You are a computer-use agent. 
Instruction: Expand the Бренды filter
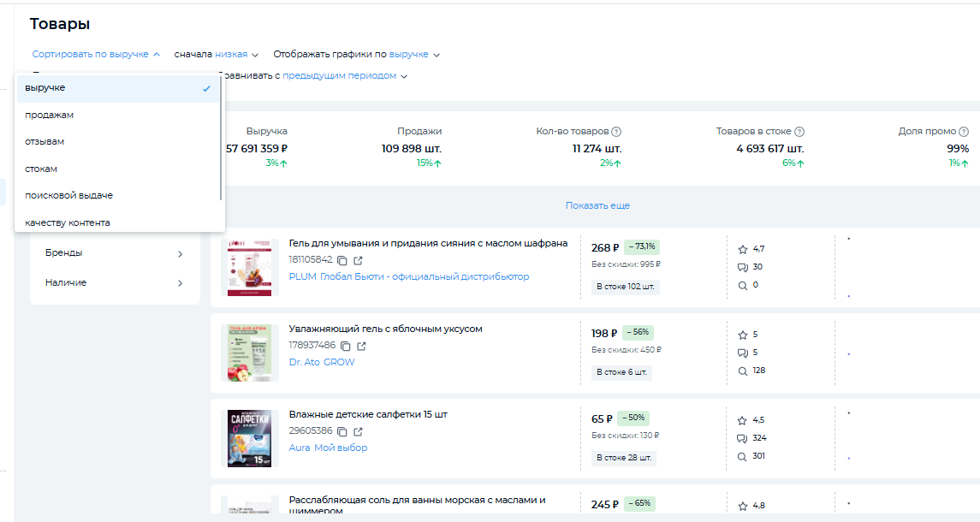pos(115,253)
